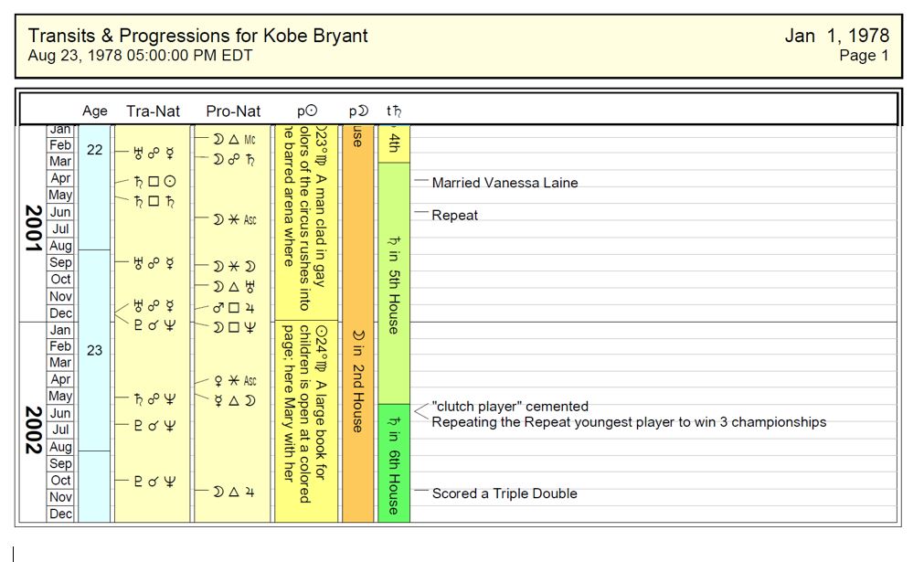Image resolution: width=924 pixels, height=562 pixels.
Task: Click the Pro-Nat column header
Action: point(233,111)
